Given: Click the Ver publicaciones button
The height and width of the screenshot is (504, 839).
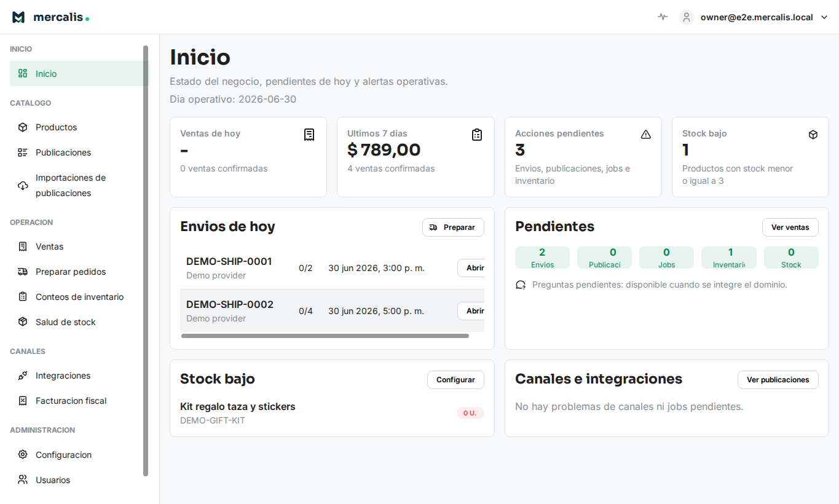Looking at the screenshot, I should tap(778, 380).
